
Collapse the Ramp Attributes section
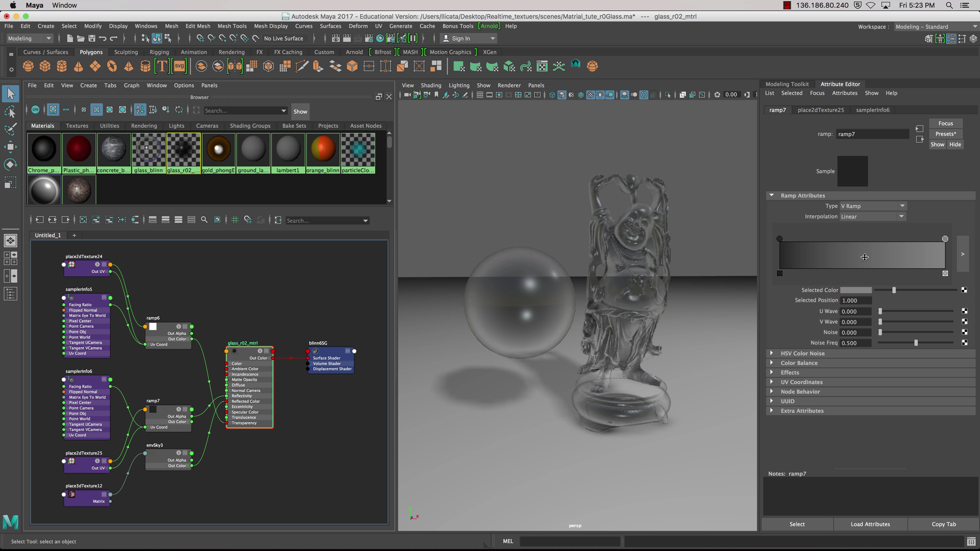coord(772,195)
